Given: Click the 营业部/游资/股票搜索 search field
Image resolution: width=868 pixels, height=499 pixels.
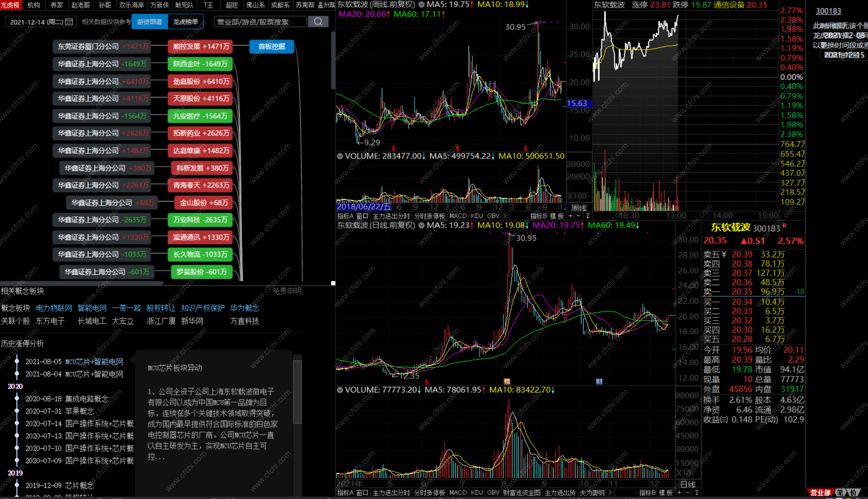Looking at the screenshot, I should coord(260,22).
